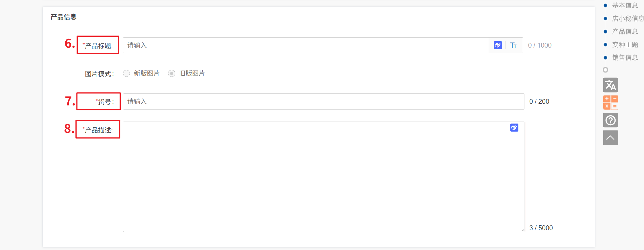Jump to 店小秘信息 section
The image size is (644, 250).
point(627,19)
